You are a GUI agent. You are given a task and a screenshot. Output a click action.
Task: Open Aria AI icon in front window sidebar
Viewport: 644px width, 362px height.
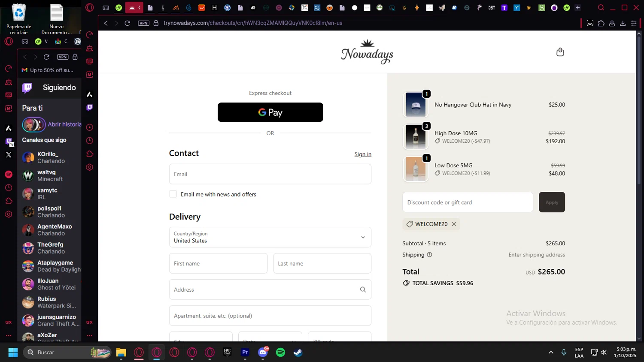pyautogui.click(x=90, y=94)
